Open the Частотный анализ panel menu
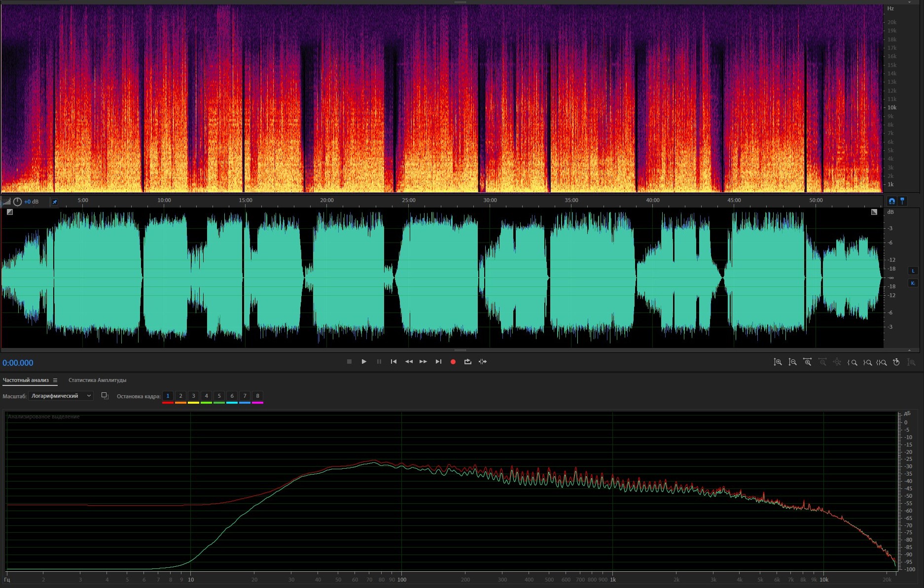 [x=55, y=380]
